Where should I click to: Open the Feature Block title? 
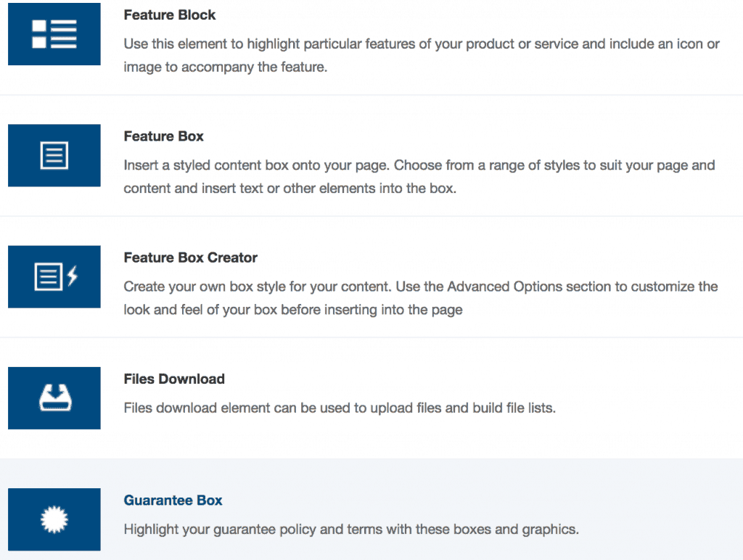click(x=170, y=15)
